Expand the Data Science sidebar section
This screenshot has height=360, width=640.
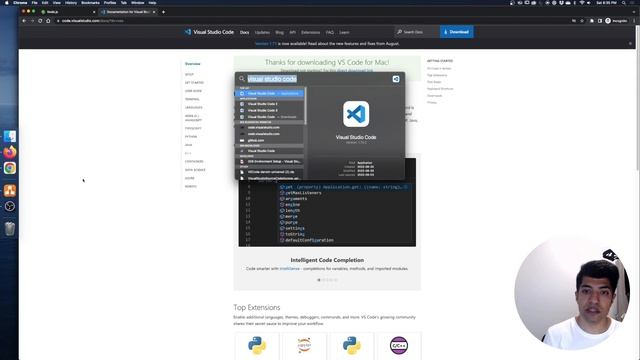[195, 170]
